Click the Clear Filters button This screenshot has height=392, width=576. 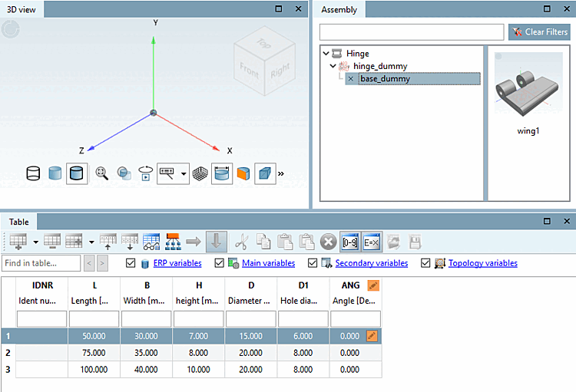(x=539, y=32)
